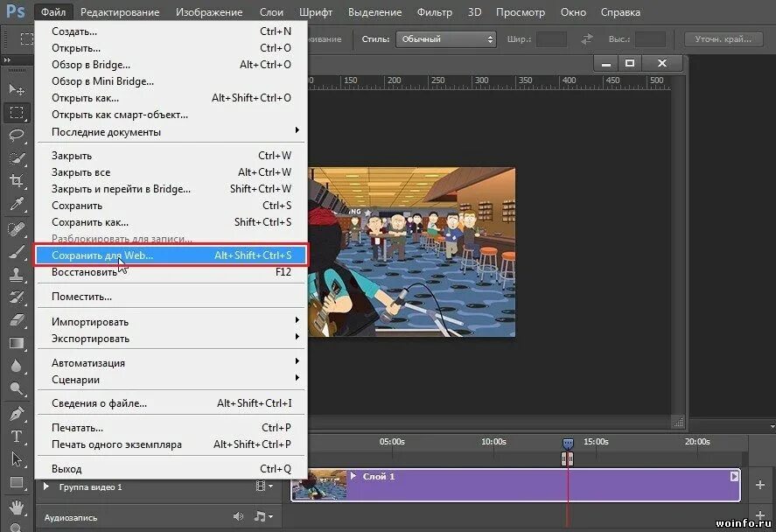
Task: Open the Слои menu
Action: click(x=271, y=12)
